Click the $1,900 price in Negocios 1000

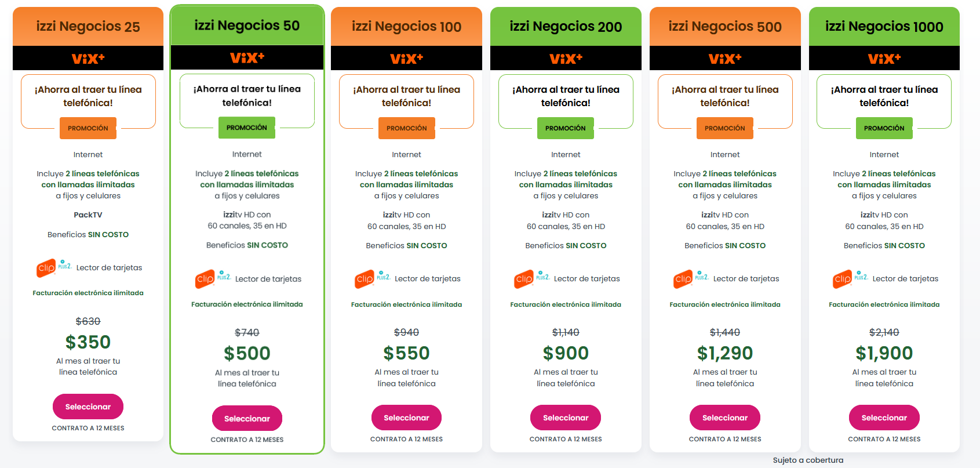point(884,353)
